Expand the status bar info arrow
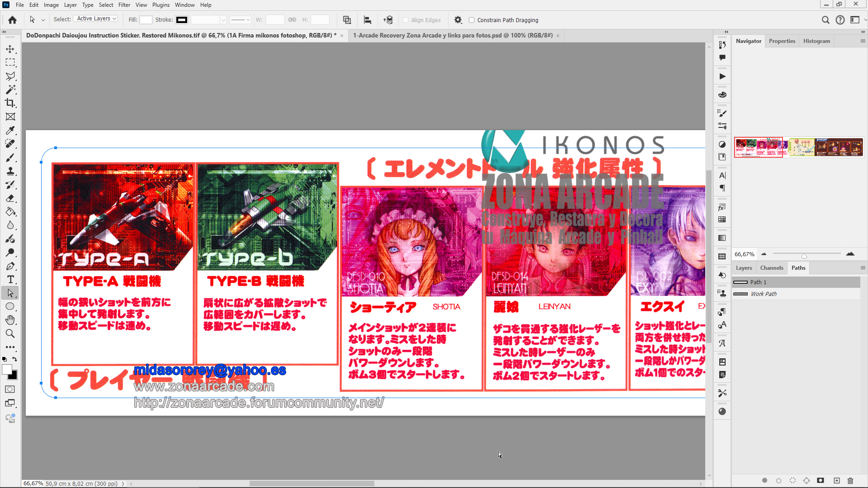868x488 pixels. click(x=123, y=483)
